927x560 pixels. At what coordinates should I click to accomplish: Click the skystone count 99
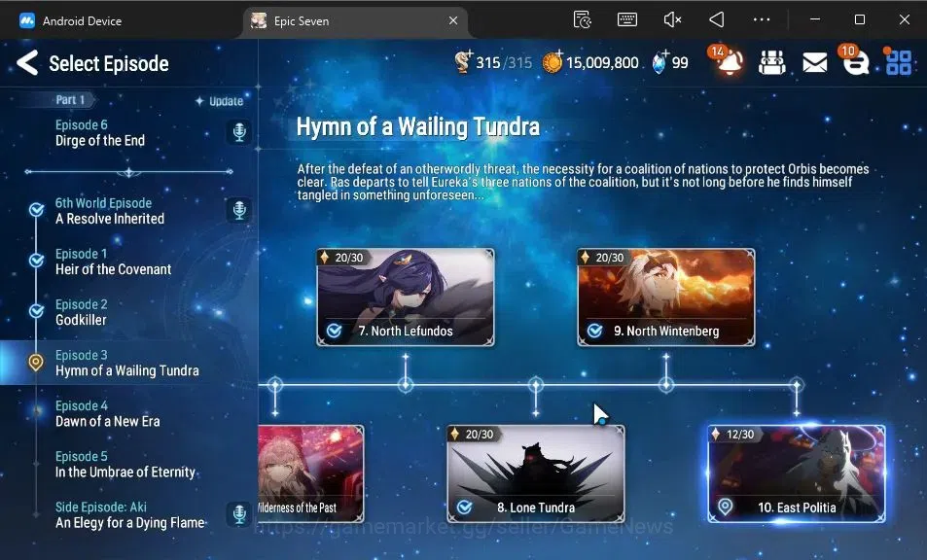click(680, 62)
